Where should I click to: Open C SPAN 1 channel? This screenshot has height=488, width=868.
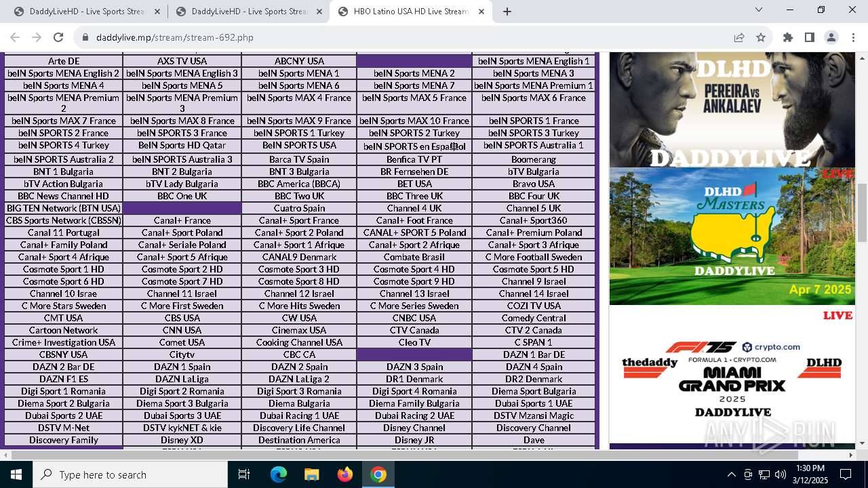534,342
